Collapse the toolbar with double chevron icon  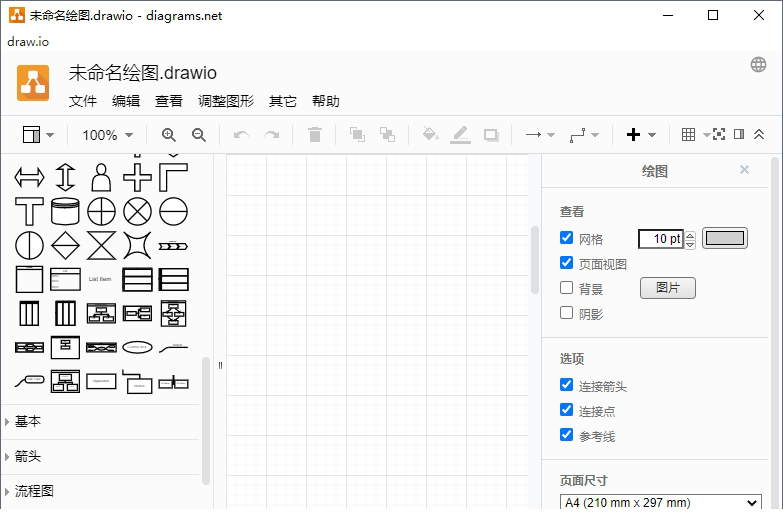click(759, 134)
